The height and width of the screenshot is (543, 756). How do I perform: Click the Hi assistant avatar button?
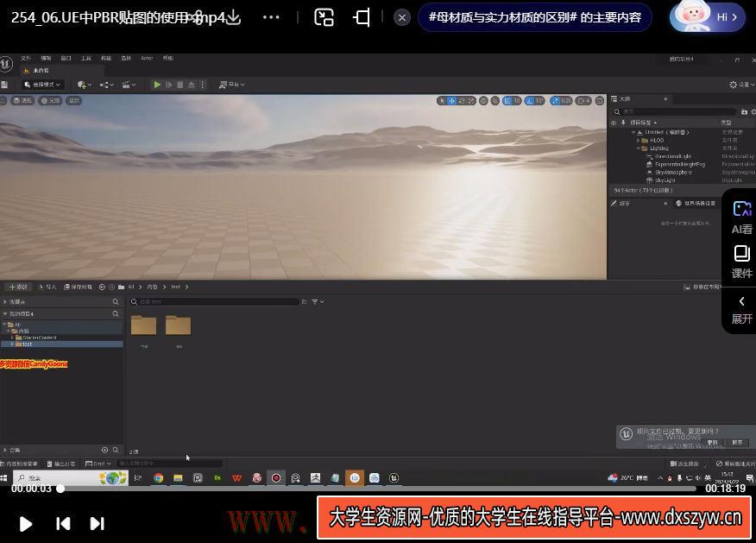point(707,17)
